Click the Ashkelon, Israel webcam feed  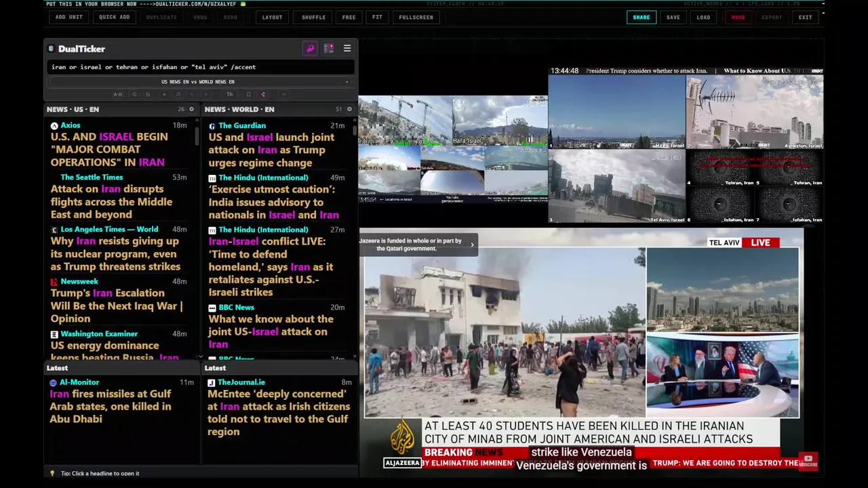tap(755, 112)
